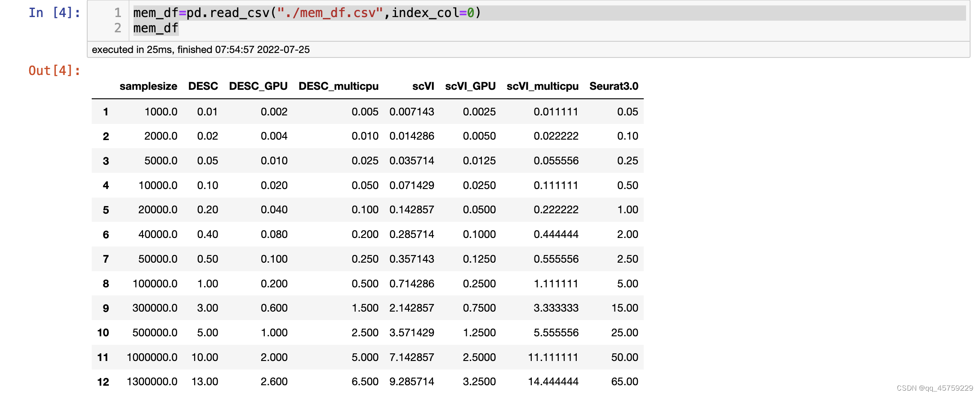Click code line 2 mem_df
This screenshot has width=980, height=396.
click(x=156, y=28)
